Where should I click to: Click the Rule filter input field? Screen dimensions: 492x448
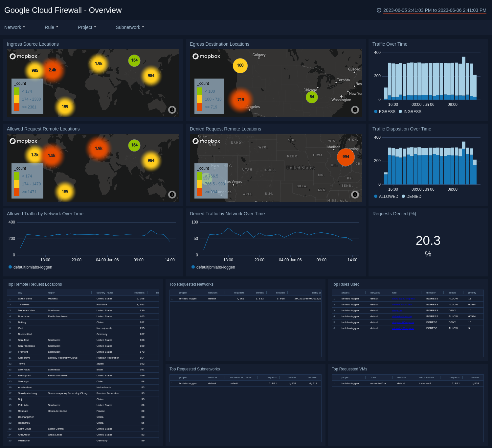[64, 30]
